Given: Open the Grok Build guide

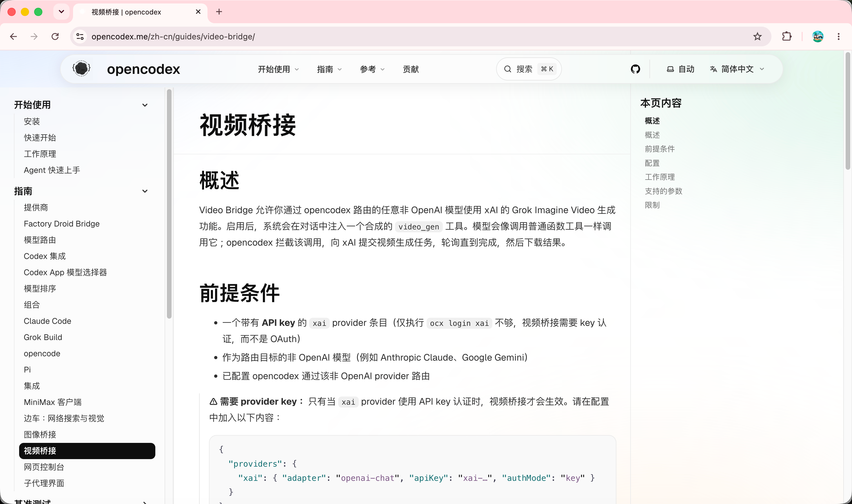Looking at the screenshot, I should point(43,337).
